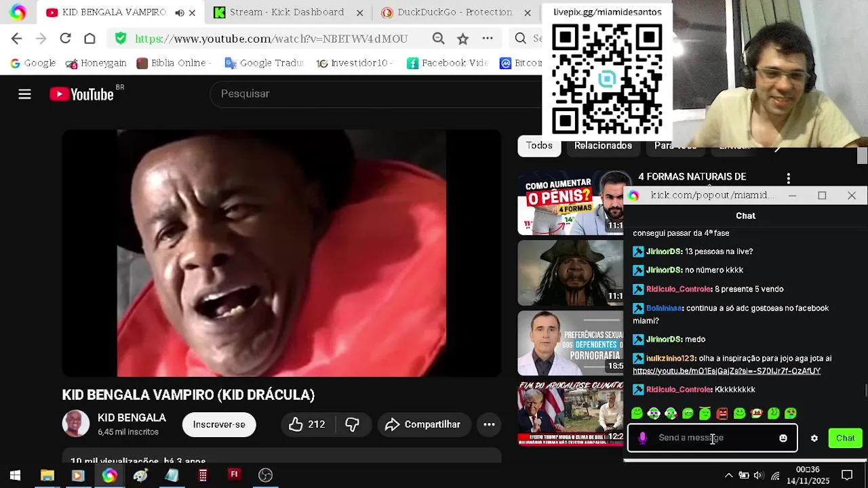
Task: Go to the YouTube home logo
Action: [x=81, y=94]
